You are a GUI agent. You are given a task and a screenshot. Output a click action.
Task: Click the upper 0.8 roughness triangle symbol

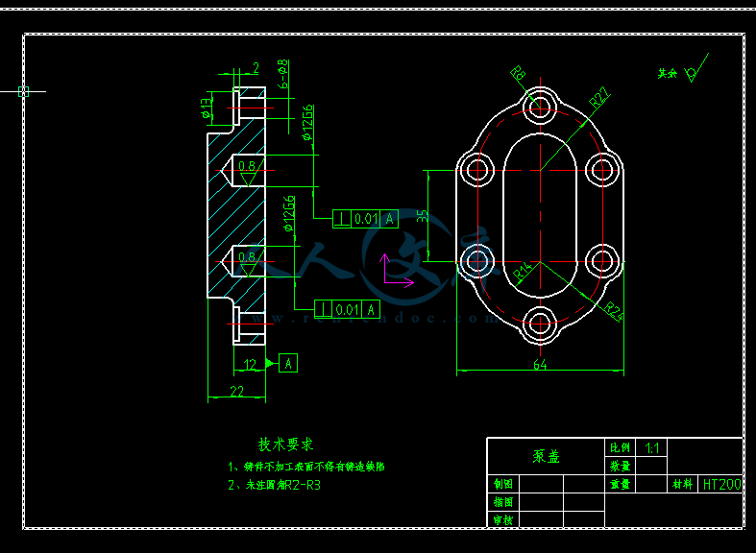[x=248, y=171]
